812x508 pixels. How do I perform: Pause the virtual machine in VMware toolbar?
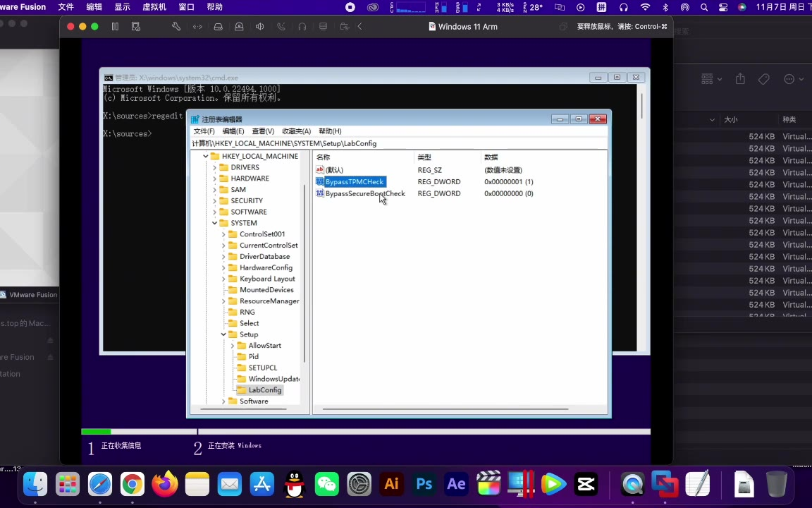tap(115, 26)
